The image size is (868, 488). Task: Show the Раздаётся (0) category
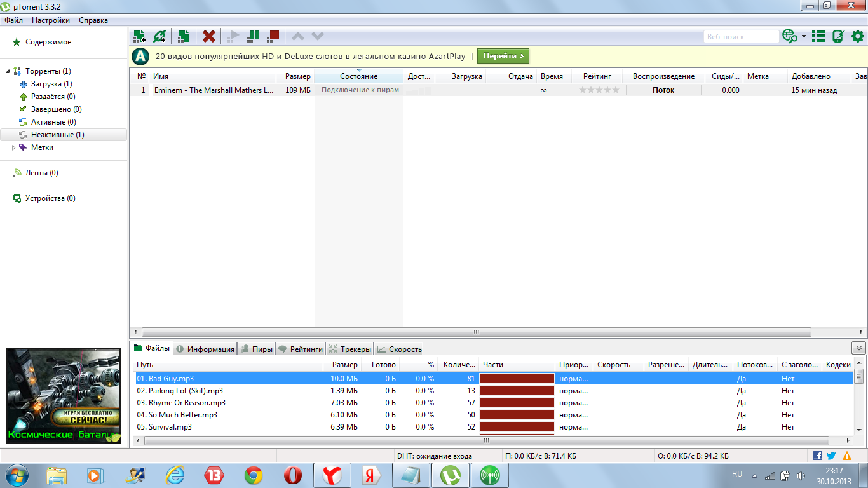pos(53,97)
